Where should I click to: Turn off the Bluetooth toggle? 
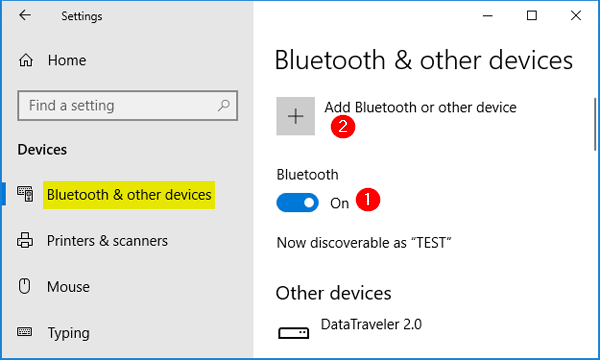(297, 202)
